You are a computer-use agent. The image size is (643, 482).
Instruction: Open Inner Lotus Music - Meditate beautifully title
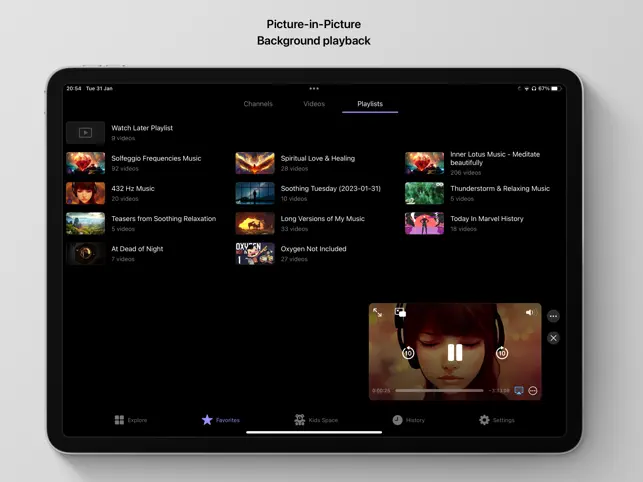tap(495, 158)
